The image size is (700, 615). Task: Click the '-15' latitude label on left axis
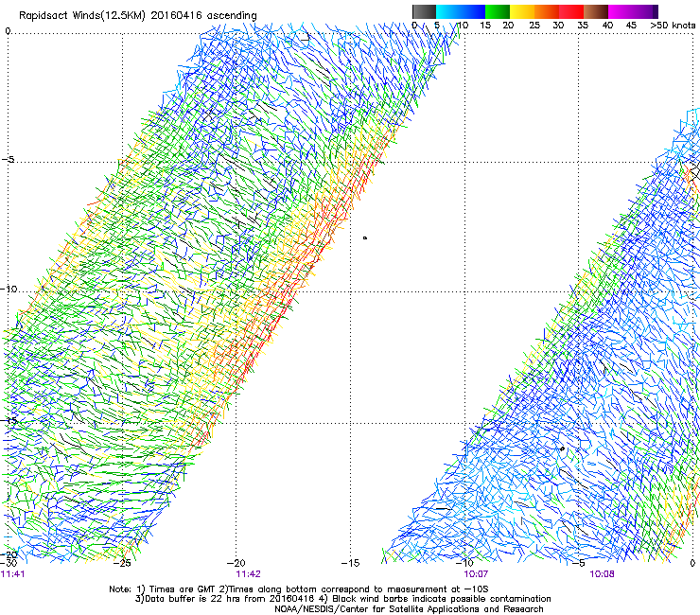[9, 420]
